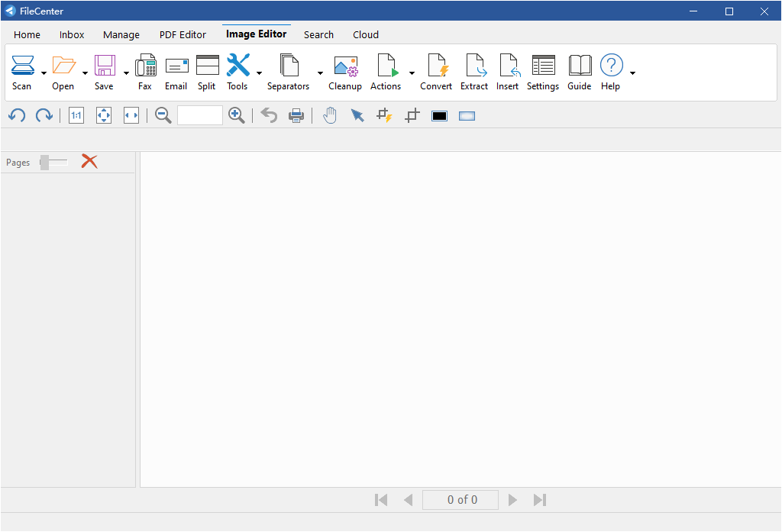Image resolution: width=782 pixels, height=532 pixels.
Task: Click the Separators icon
Action: [289, 66]
